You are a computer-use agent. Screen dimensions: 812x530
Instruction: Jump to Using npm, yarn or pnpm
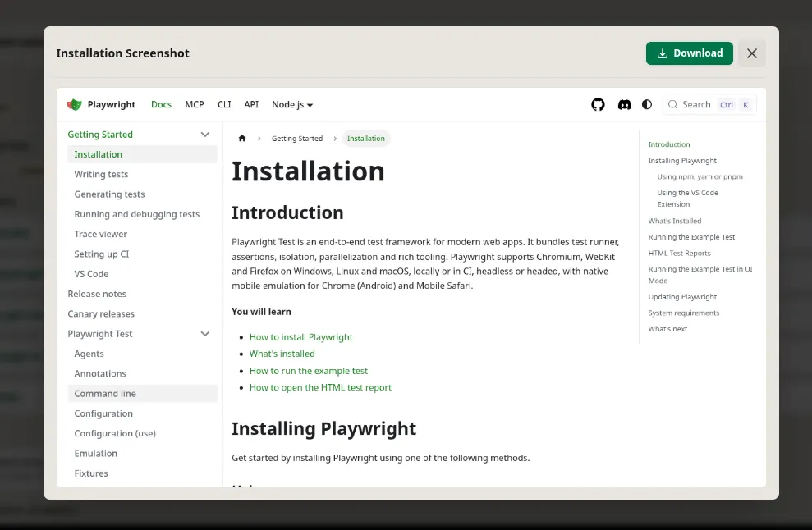coord(700,176)
